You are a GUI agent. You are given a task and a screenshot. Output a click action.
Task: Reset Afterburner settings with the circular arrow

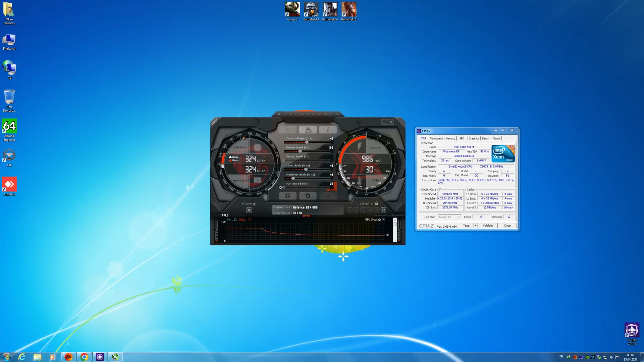pyautogui.click(x=308, y=196)
